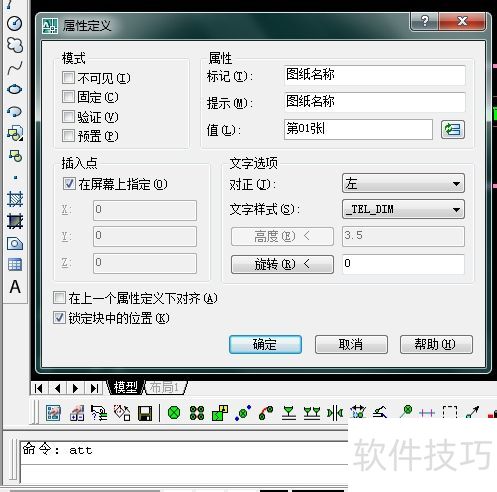Screen dimensions: 497x492
Task: Click the 旋转 (R) button
Action: pyautogui.click(x=282, y=264)
